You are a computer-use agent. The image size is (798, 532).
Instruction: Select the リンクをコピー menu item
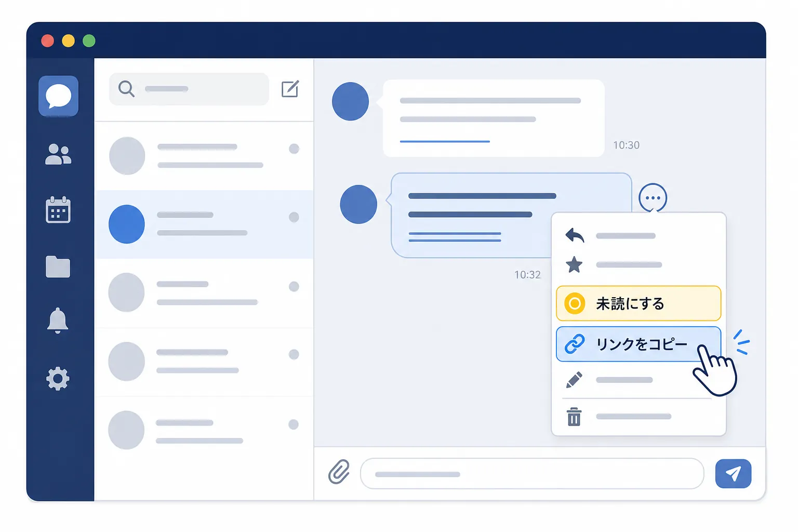[x=639, y=344]
